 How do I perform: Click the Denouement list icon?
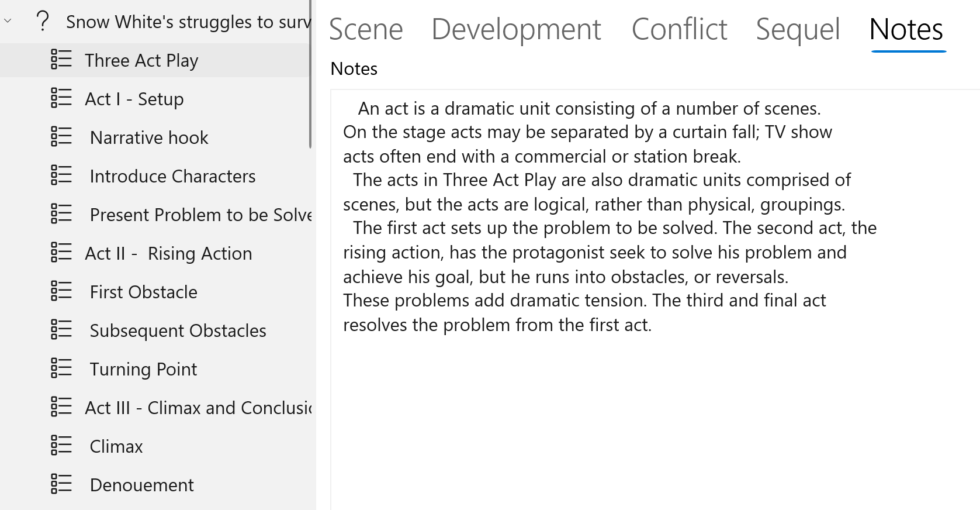[x=61, y=484]
